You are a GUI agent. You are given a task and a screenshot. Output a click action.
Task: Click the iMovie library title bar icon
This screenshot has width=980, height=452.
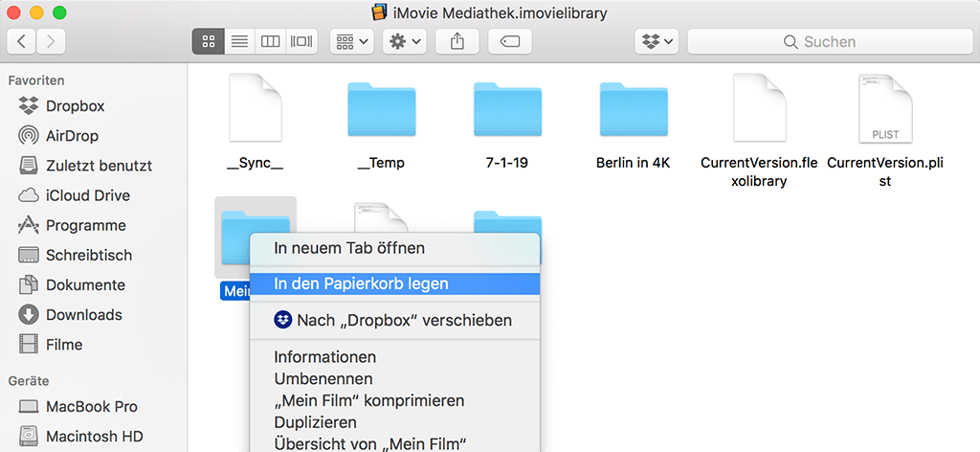coord(379,11)
